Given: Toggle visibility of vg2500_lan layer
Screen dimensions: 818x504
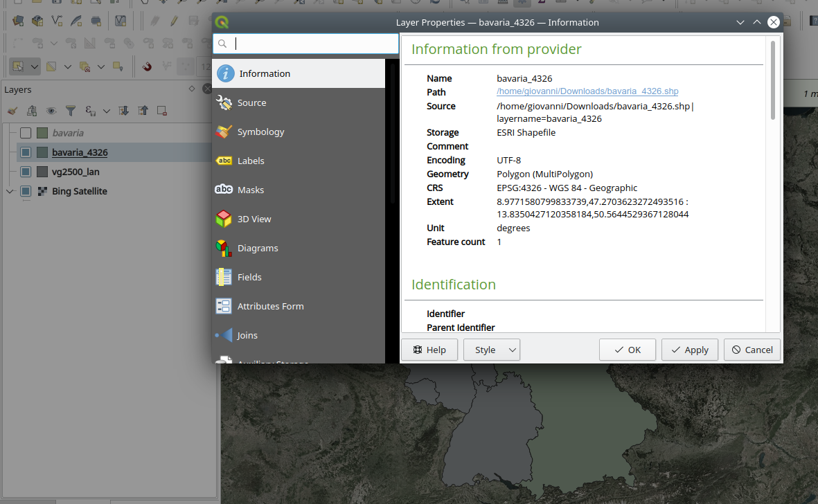Looking at the screenshot, I should point(26,172).
